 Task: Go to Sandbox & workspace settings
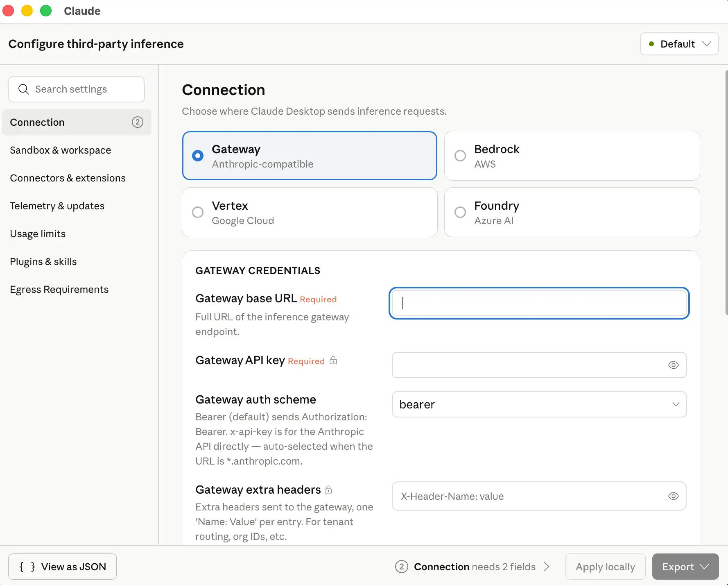(x=61, y=150)
